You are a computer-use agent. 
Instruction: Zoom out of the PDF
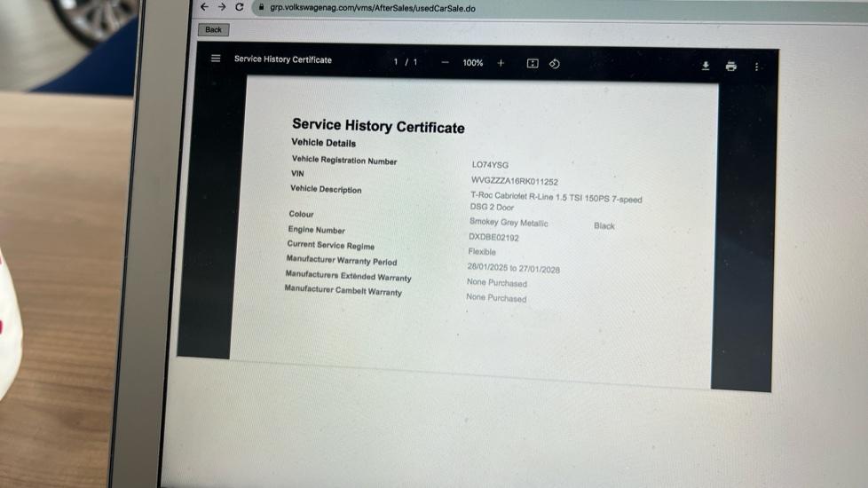click(445, 62)
